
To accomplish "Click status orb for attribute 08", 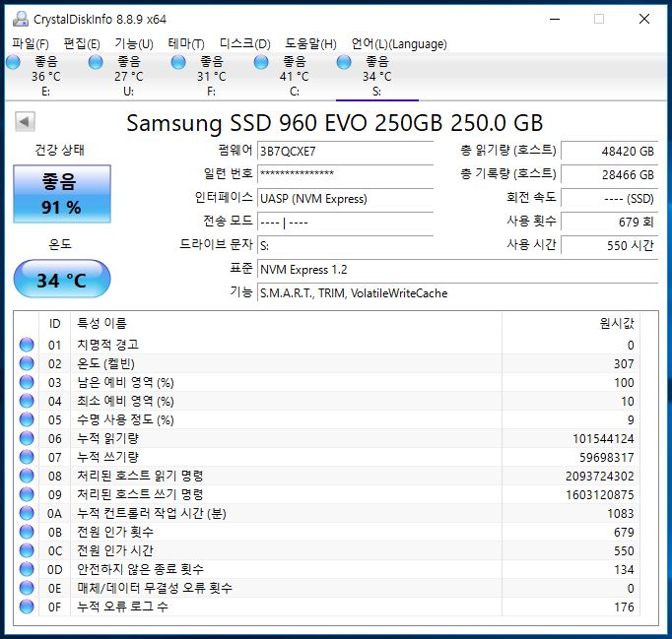I will [x=27, y=476].
